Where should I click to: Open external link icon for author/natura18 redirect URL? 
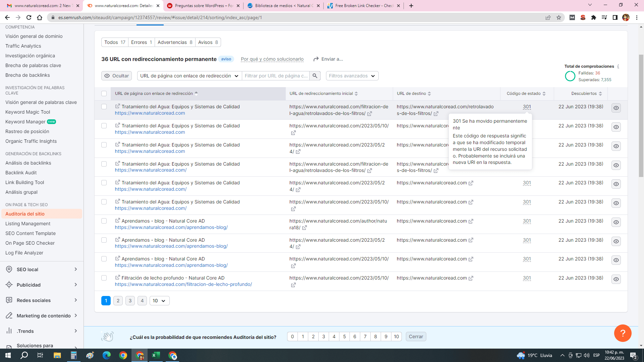pyautogui.click(x=305, y=228)
